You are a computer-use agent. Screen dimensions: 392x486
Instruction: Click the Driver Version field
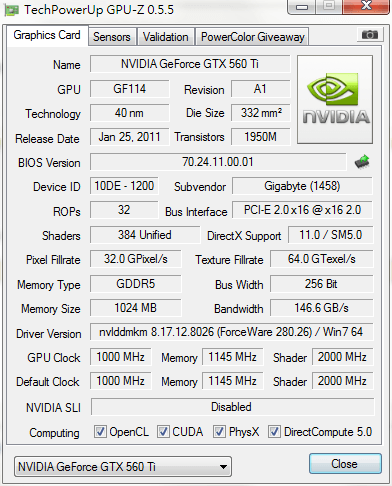pyautogui.click(x=231, y=332)
